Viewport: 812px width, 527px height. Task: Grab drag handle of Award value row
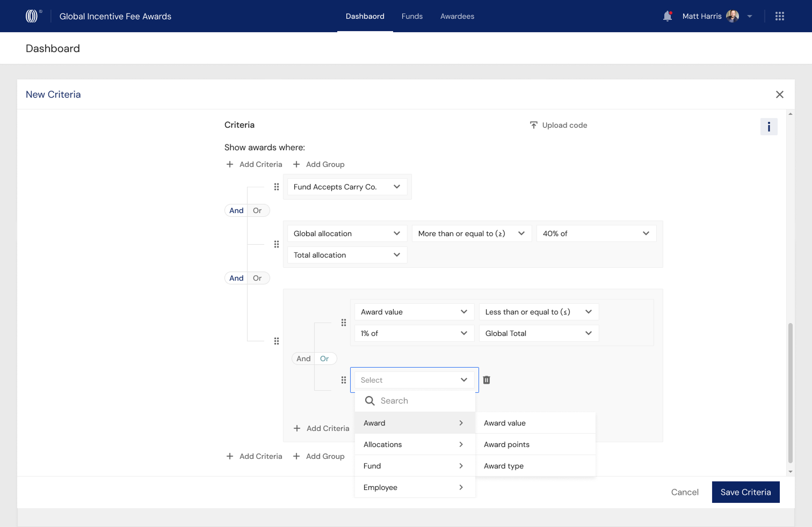point(344,323)
